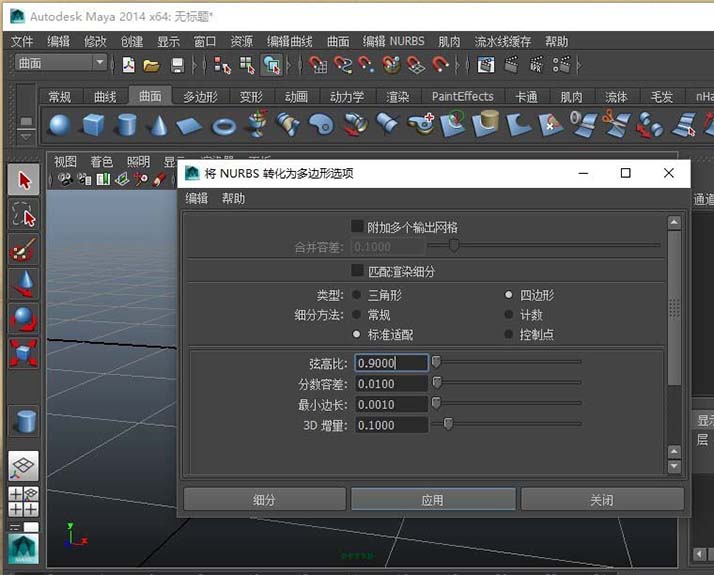
Task: Activate the Rotate tool with sphere icon
Action: tap(24, 318)
